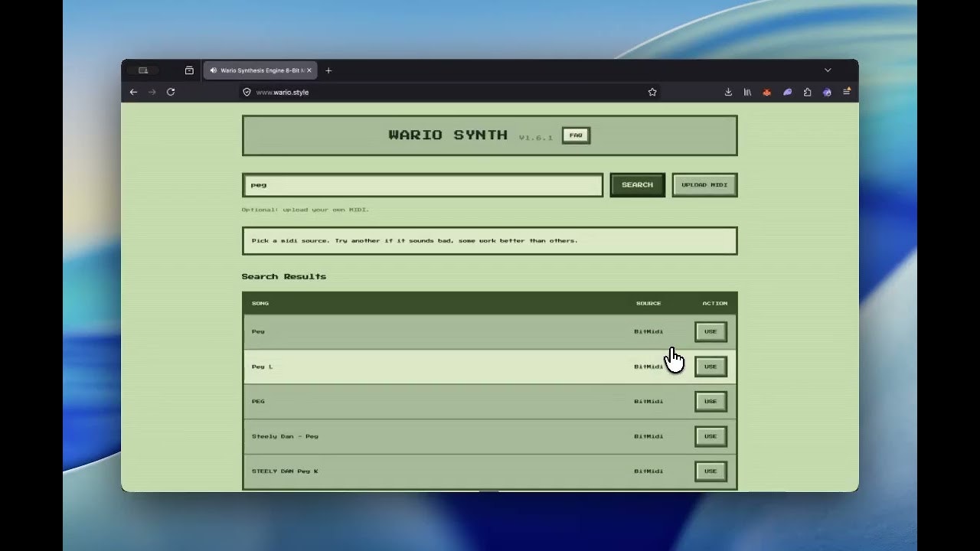Screen dimensions: 980x551
Task: Go back to the previous page
Action: (x=133, y=92)
